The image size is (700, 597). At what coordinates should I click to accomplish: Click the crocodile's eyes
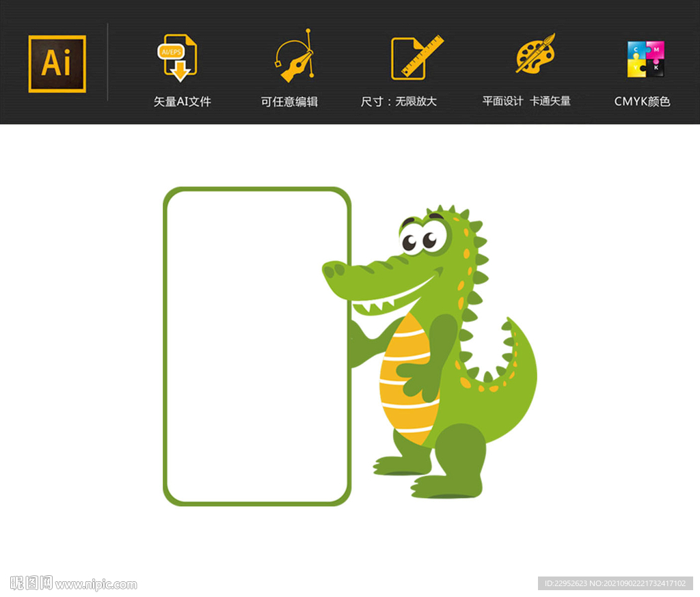coord(419,240)
